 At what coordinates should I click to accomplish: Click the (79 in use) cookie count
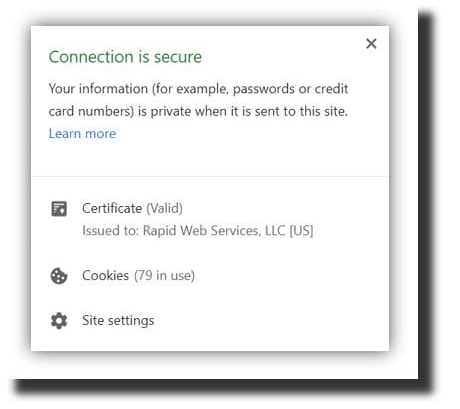[x=164, y=276]
